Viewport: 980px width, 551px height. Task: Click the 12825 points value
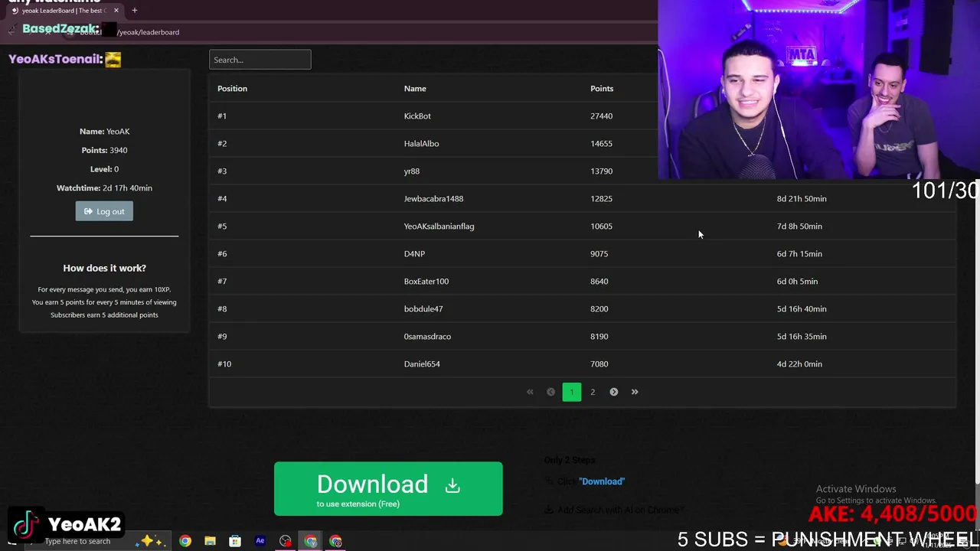(601, 199)
